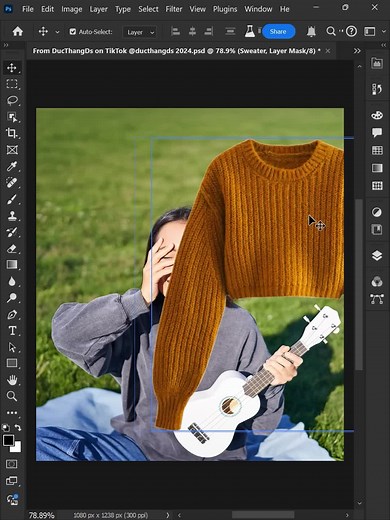Go to the Home screen

point(18,32)
